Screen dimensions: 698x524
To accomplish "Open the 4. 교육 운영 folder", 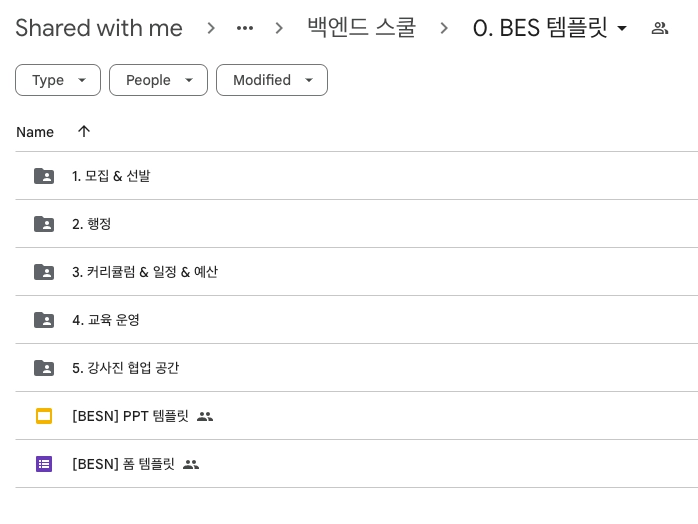I will [106, 320].
